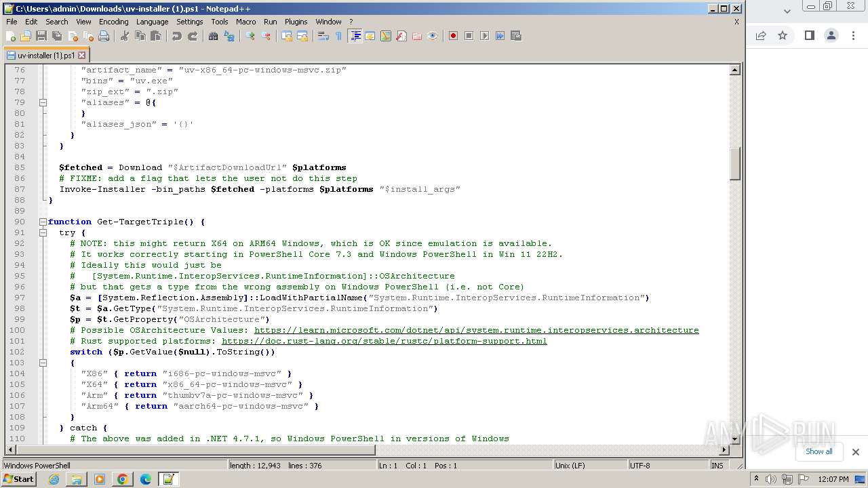Open the Macro menu

(x=245, y=22)
